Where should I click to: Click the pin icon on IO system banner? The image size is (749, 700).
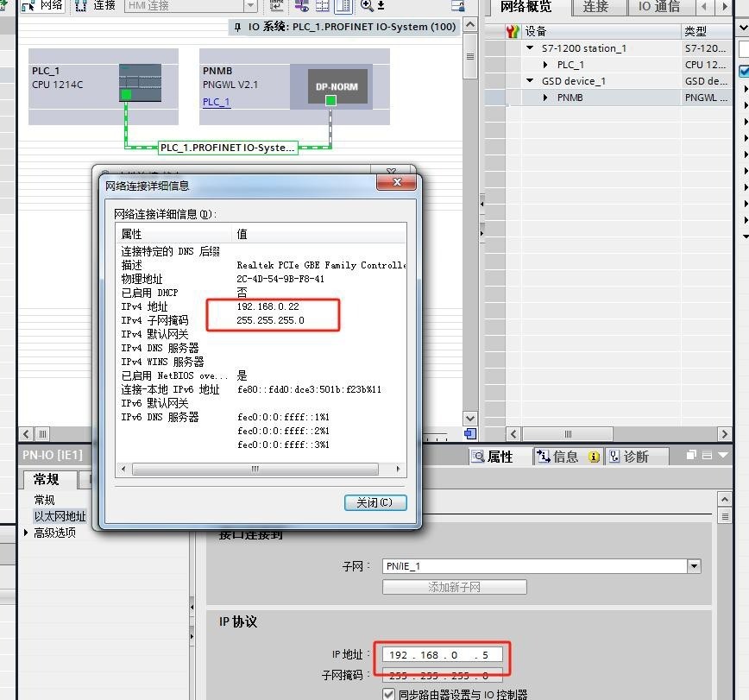coord(237,28)
